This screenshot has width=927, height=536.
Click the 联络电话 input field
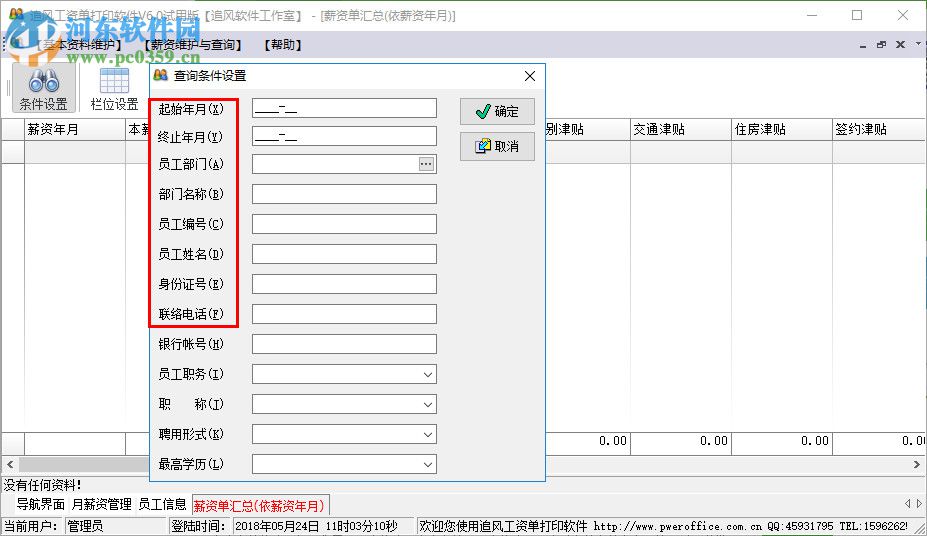tap(344, 314)
